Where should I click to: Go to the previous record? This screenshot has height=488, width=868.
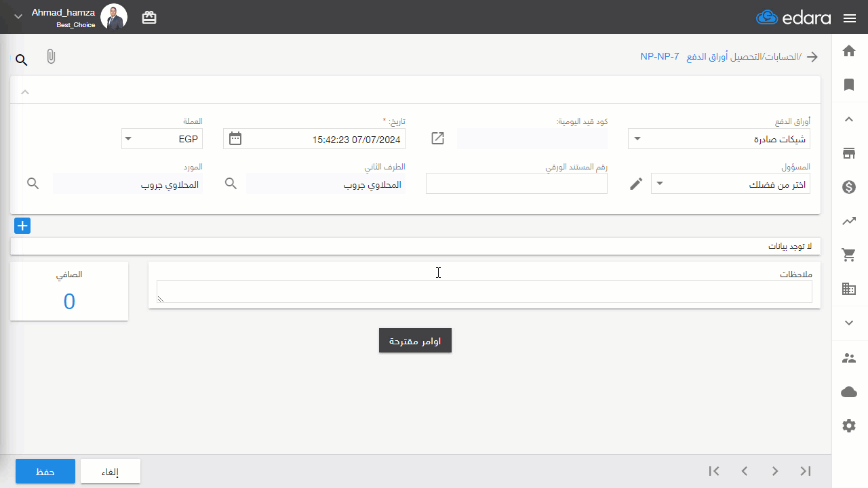click(745, 471)
